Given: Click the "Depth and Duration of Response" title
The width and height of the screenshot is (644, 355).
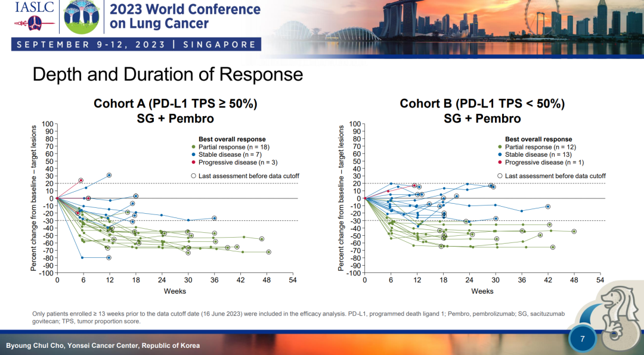Looking at the screenshot, I should click(168, 74).
